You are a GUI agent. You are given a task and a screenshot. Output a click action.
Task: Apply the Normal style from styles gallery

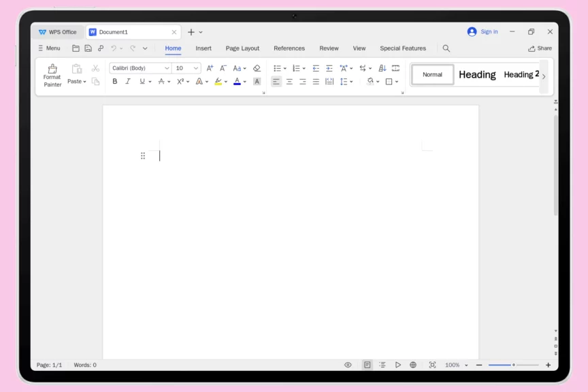click(432, 75)
